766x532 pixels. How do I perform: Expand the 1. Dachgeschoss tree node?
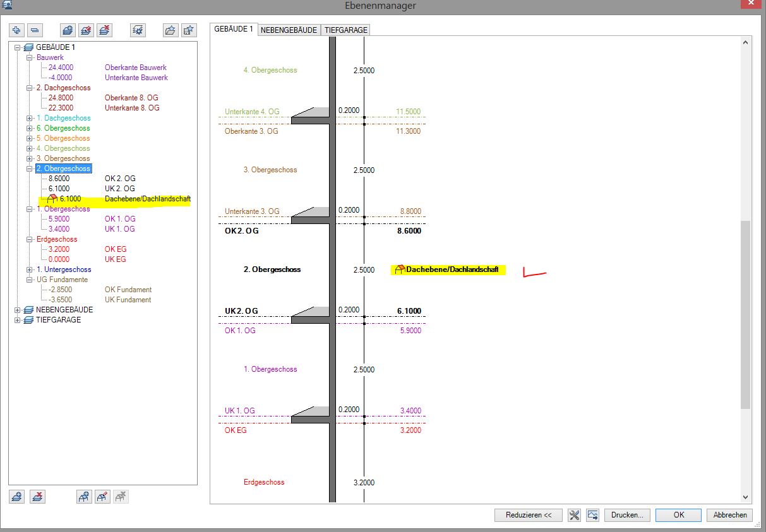click(x=30, y=118)
